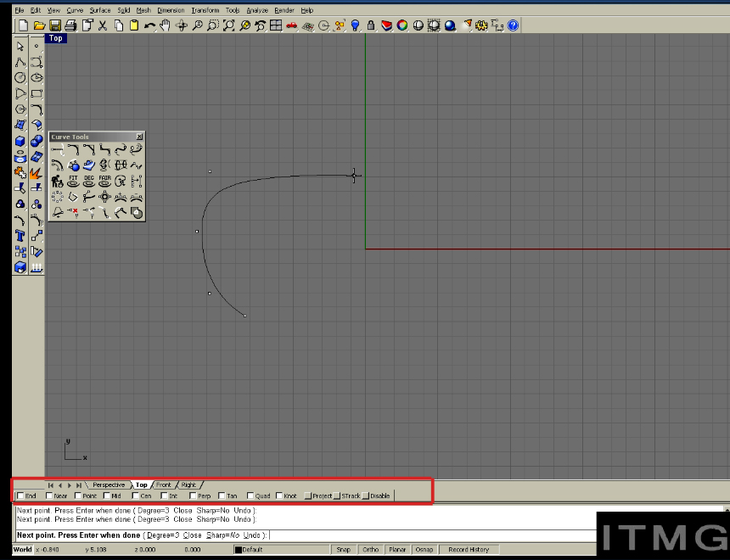Select the arrow pointer tool
This screenshot has width=730, height=560.
pos(20,46)
